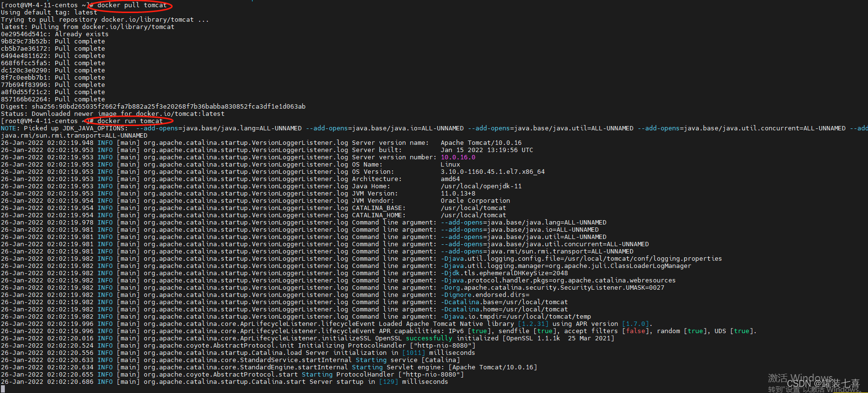868x393 pixels.
Task: Click layer ID dc120c3e0290
Action: click(x=24, y=70)
